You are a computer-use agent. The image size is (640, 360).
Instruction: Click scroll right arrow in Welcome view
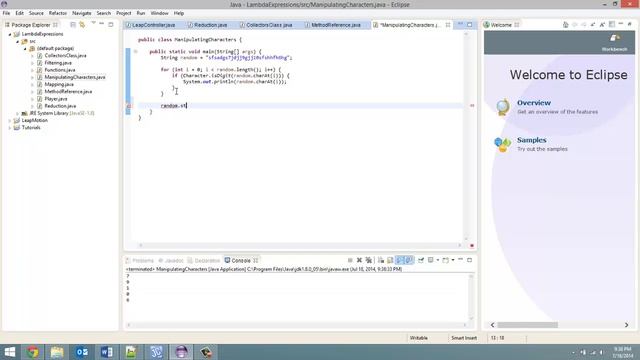(x=627, y=325)
